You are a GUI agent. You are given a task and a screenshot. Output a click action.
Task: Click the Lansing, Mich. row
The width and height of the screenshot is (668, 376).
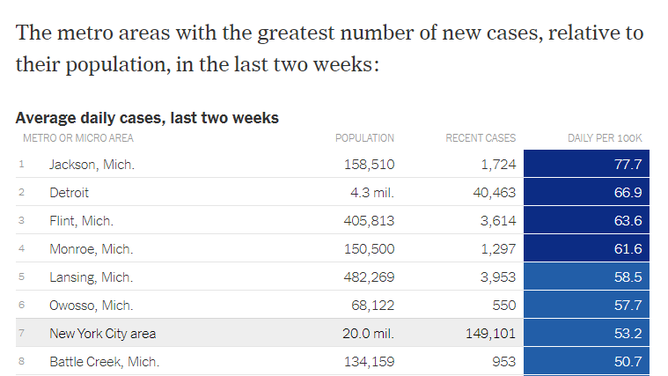click(332, 277)
